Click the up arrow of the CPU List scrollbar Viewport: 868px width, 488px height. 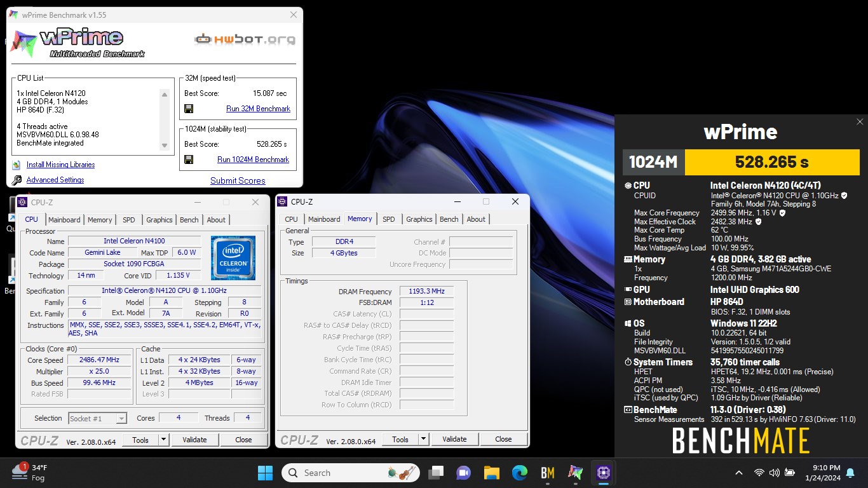[165, 94]
